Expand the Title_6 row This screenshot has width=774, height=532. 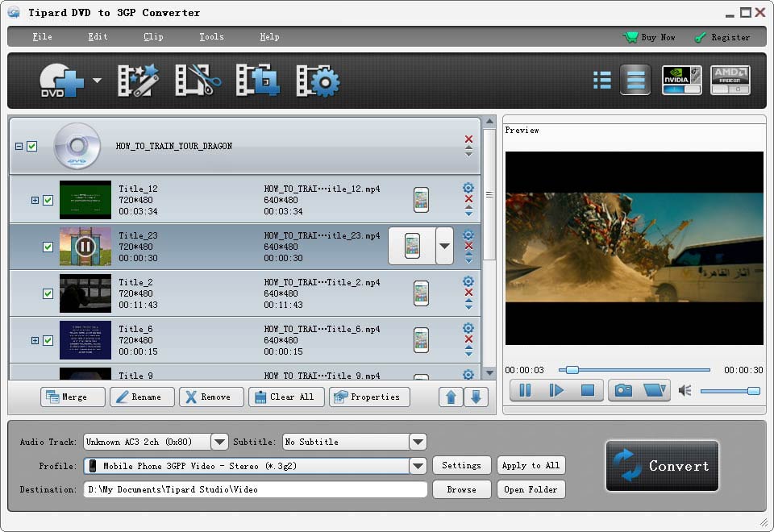[35, 340]
